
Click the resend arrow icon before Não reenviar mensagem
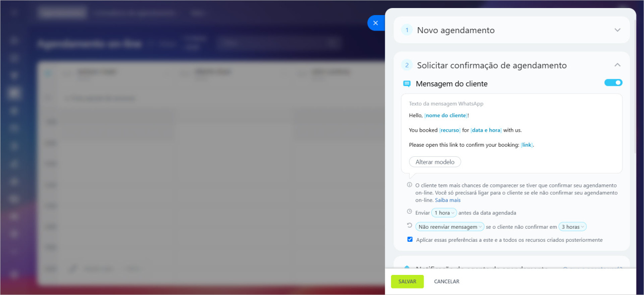tap(410, 226)
